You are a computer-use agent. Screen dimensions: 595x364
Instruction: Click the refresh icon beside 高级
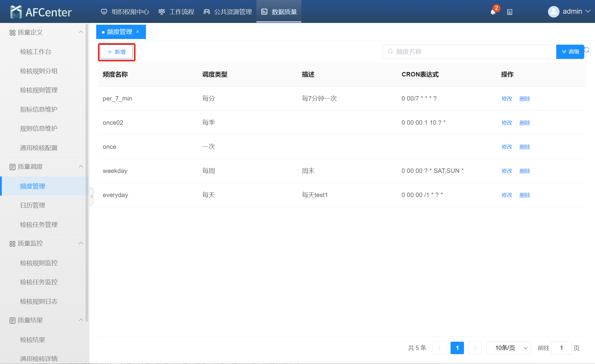pyautogui.click(x=587, y=50)
